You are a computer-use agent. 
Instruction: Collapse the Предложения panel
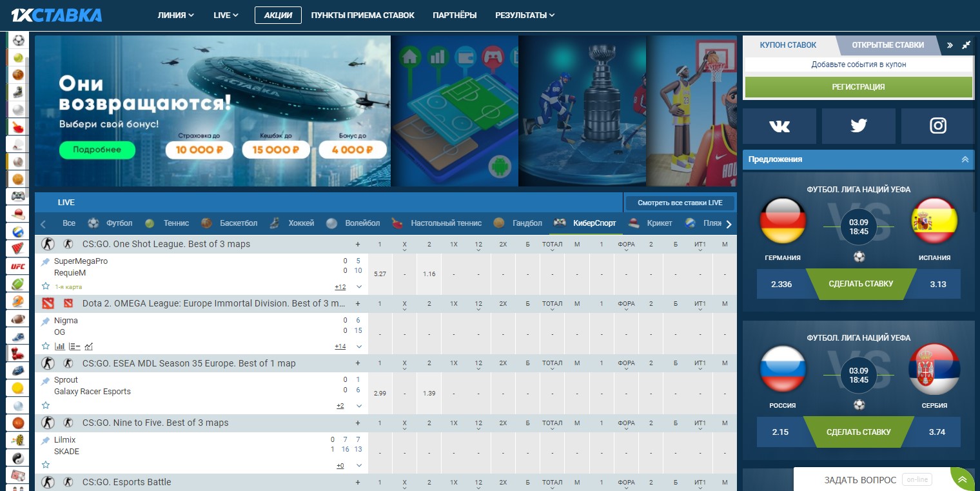pyautogui.click(x=965, y=159)
